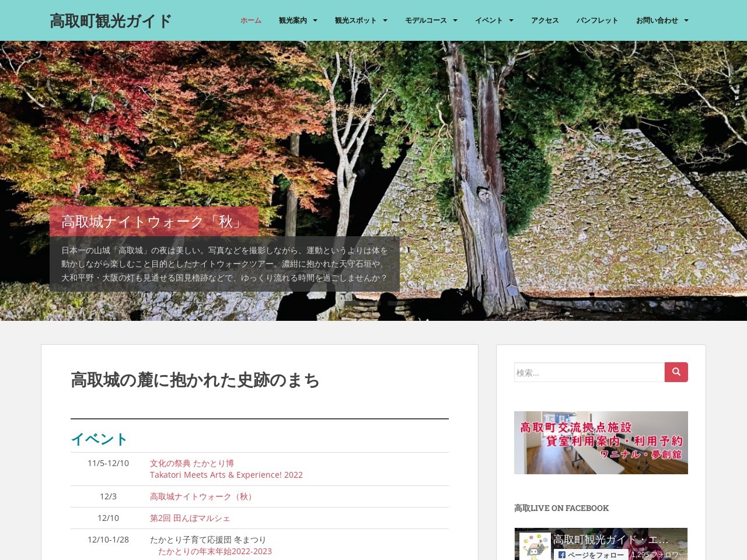This screenshot has width=747, height=560.
Task: Expand the モデルコース dropdown arrow
Action: click(x=455, y=20)
